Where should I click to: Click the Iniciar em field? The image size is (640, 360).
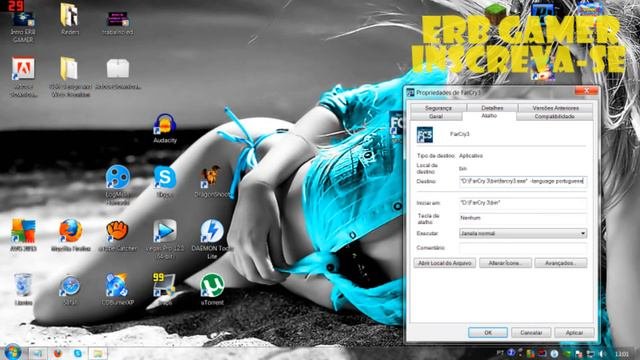pyautogui.click(x=523, y=203)
